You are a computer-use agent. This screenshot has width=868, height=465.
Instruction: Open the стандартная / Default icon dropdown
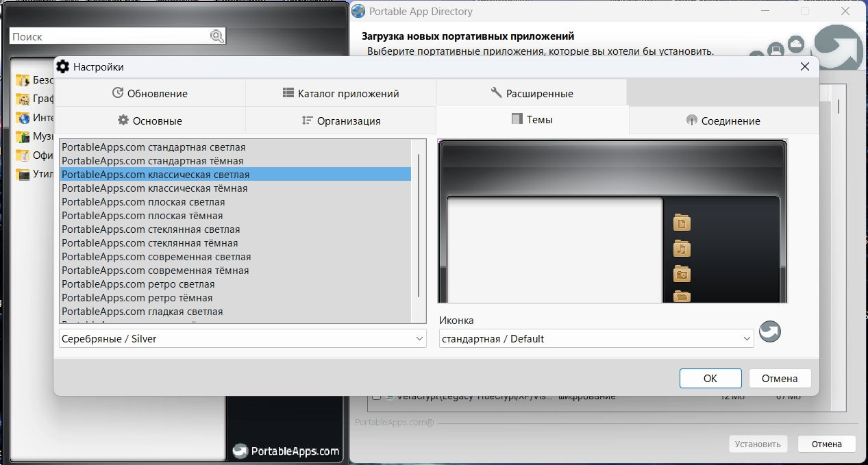point(596,338)
